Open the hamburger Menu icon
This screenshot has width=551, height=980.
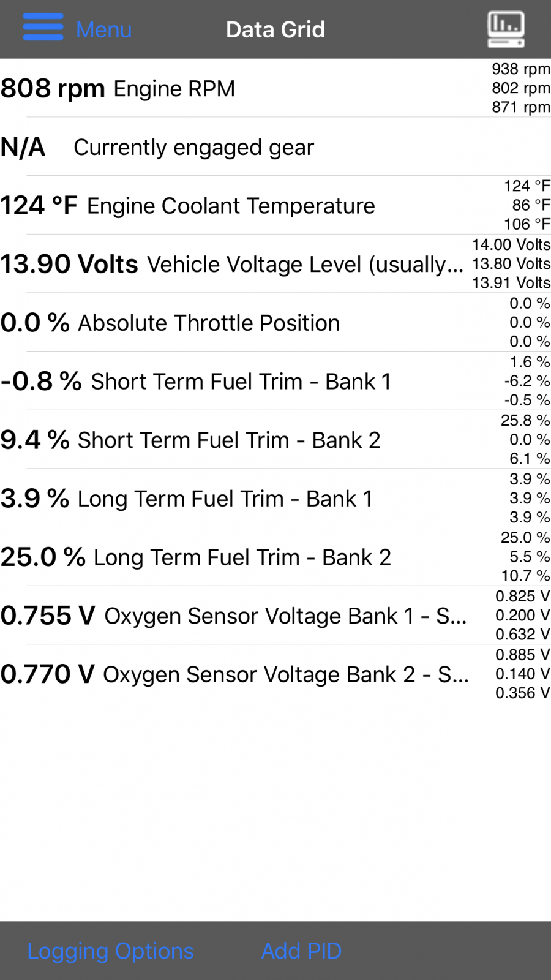coord(43,27)
